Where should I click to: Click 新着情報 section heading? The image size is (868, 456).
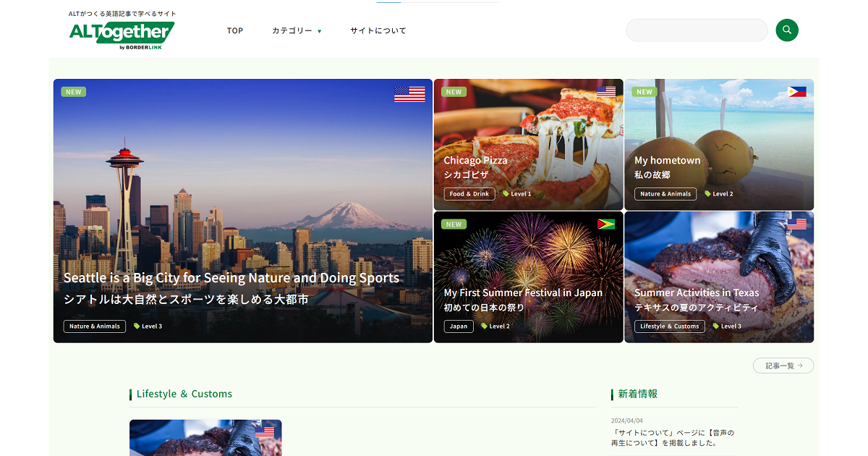[637, 394]
